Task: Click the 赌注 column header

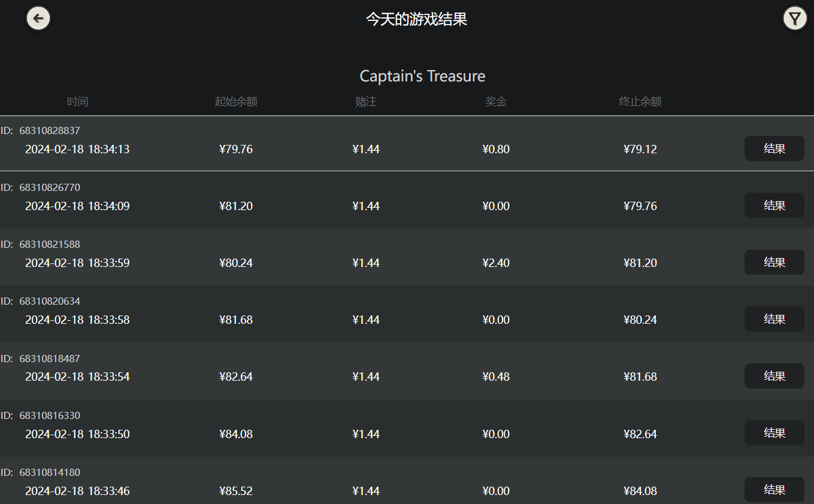Action: tap(366, 102)
